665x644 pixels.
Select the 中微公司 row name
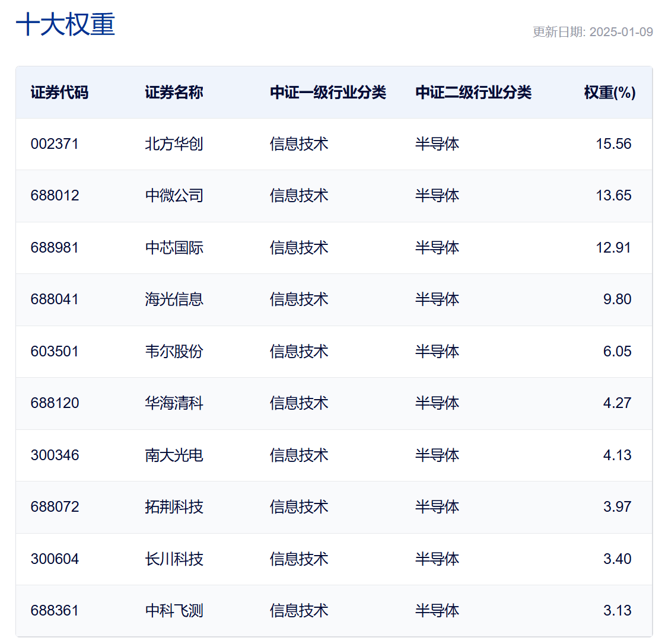point(174,196)
